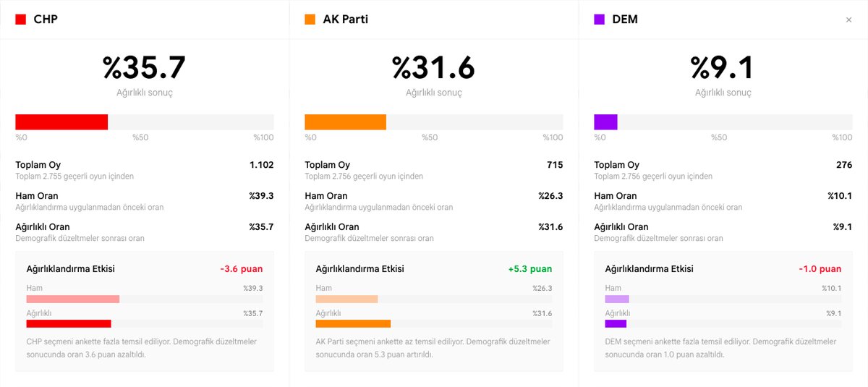The height and width of the screenshot is (387, 868).
Task: Click 'Toplam 2.755 geçerli oyun içinden' under CHP
Action: coord(75,177)
